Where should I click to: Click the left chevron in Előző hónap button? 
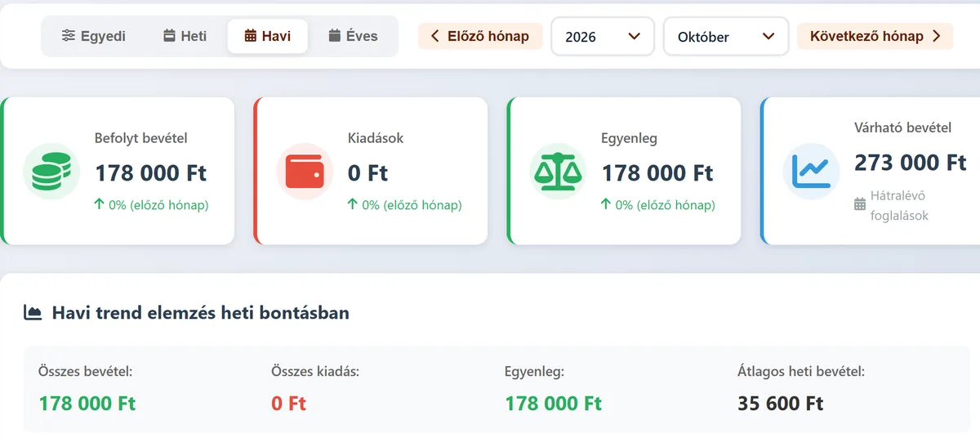pos(435,36)
